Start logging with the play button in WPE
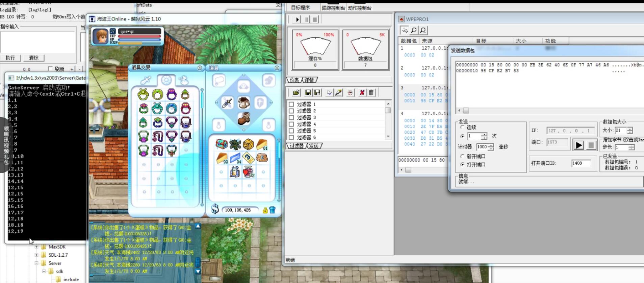The height and width of the screenshot is (283, 644). point(297,19)
